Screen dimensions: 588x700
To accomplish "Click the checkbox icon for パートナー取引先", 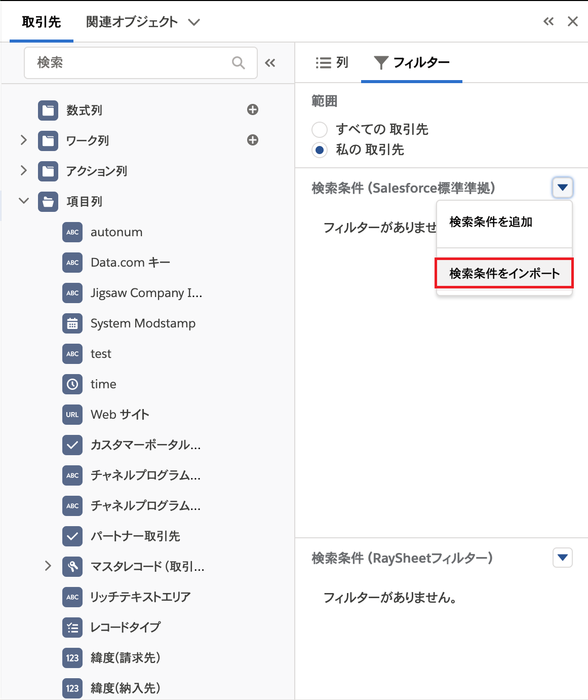I will [x=72, y=536].
